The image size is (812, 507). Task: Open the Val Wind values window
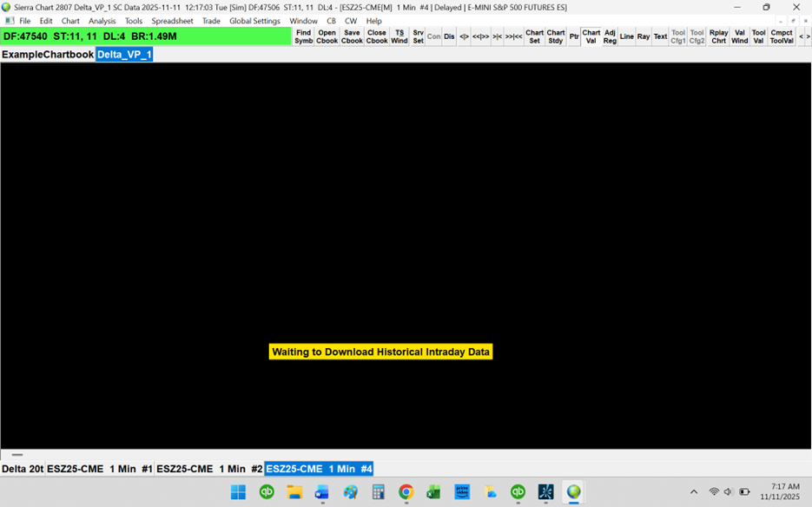coord(740,36)
